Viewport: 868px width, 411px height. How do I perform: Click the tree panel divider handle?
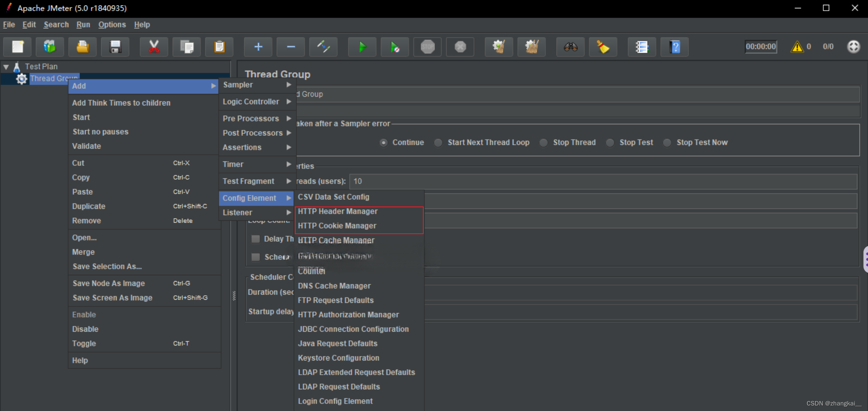click(234, 295)
